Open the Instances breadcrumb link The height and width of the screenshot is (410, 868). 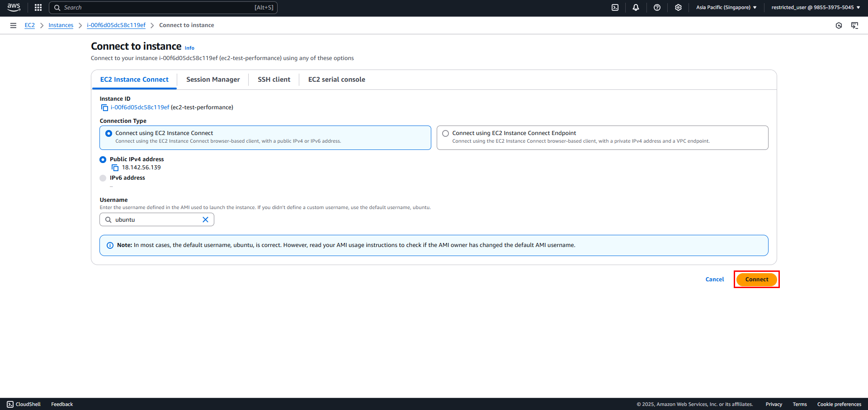(x=61, y=25)
